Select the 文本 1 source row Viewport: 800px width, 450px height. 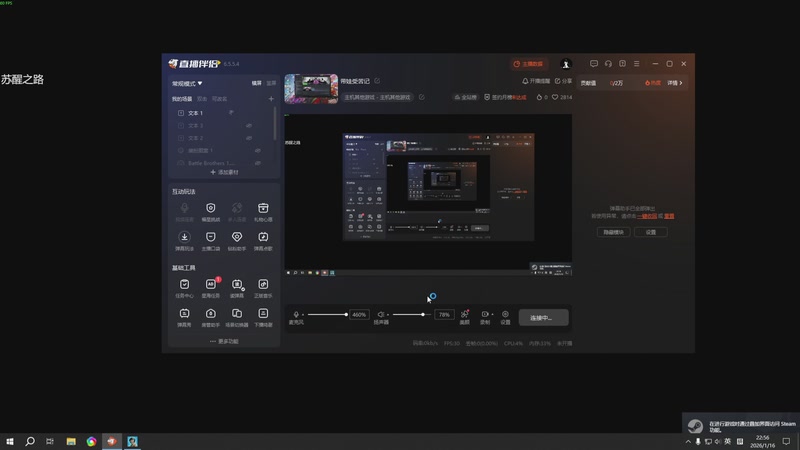click(x=223, y=113)
